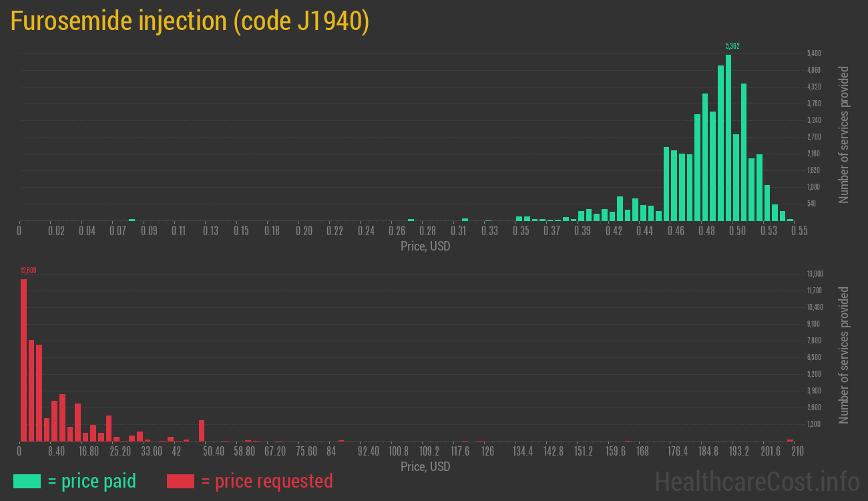Click the 8.40 tick on red chart axis

(x=57, y=451)
